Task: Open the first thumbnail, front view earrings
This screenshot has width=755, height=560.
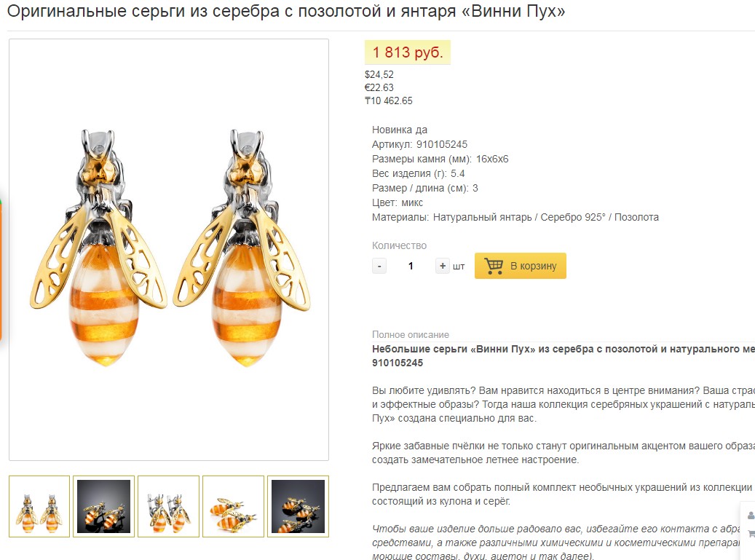Action: [x=39, y=506]
